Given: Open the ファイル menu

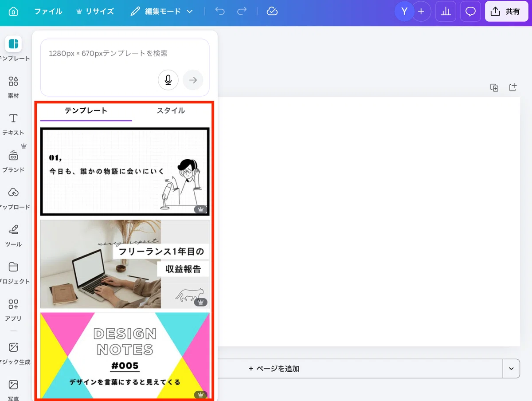Looking at the screenshot, I should 48,12.
